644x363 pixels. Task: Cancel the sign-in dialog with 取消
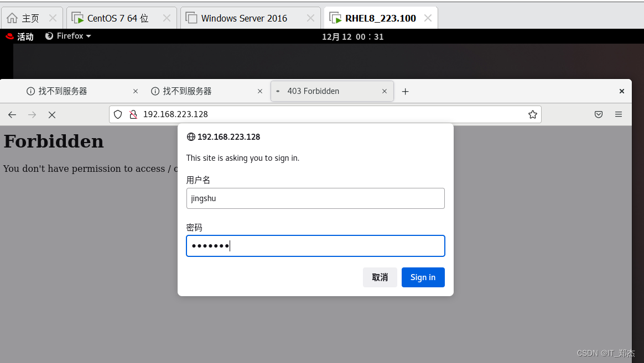tap(380, 277)
